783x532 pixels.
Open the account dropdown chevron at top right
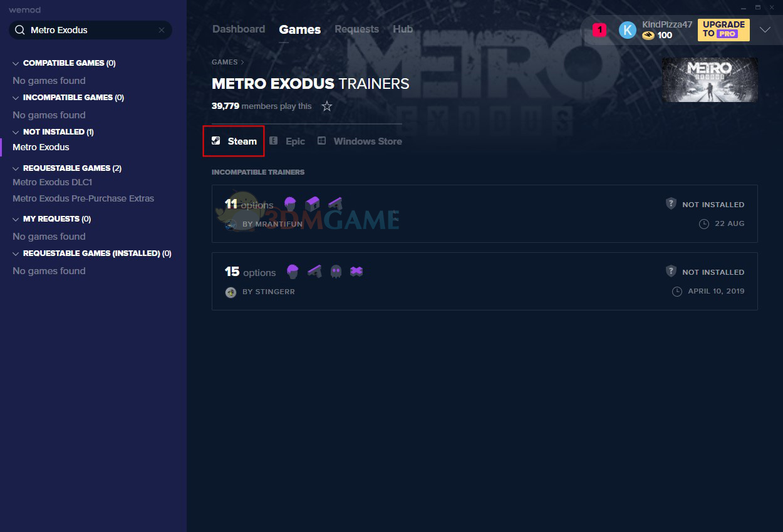point(765,30)
